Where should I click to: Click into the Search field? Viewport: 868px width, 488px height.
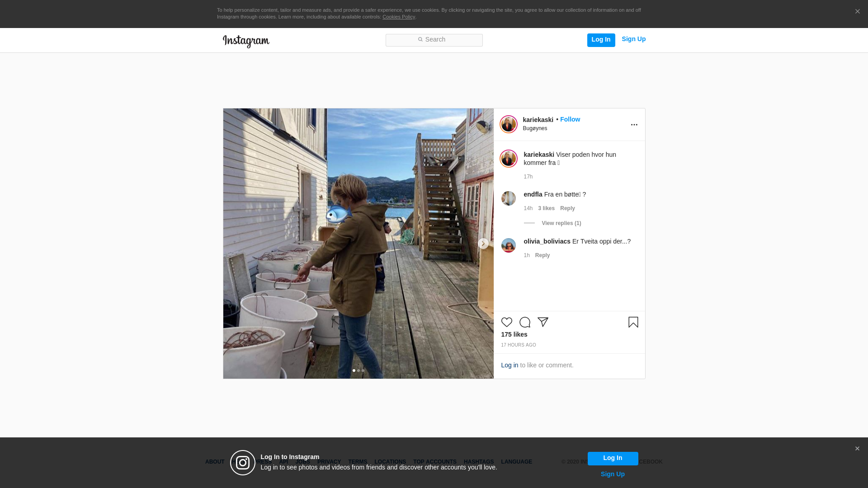click(x=434, y=40)
